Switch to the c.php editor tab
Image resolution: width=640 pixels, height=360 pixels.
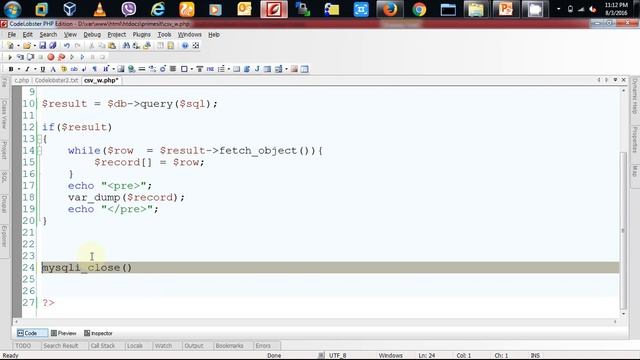(x=22, y=80)
